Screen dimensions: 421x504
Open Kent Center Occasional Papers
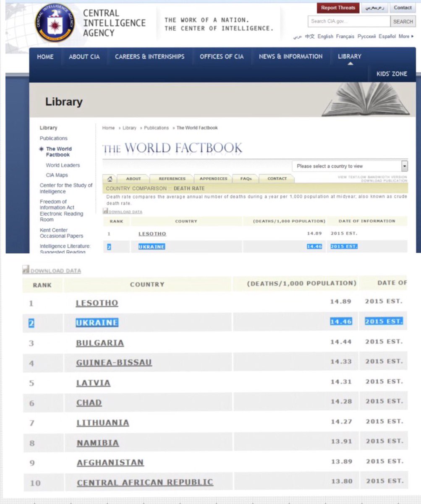pyautogui.click(x=61, y=233)
